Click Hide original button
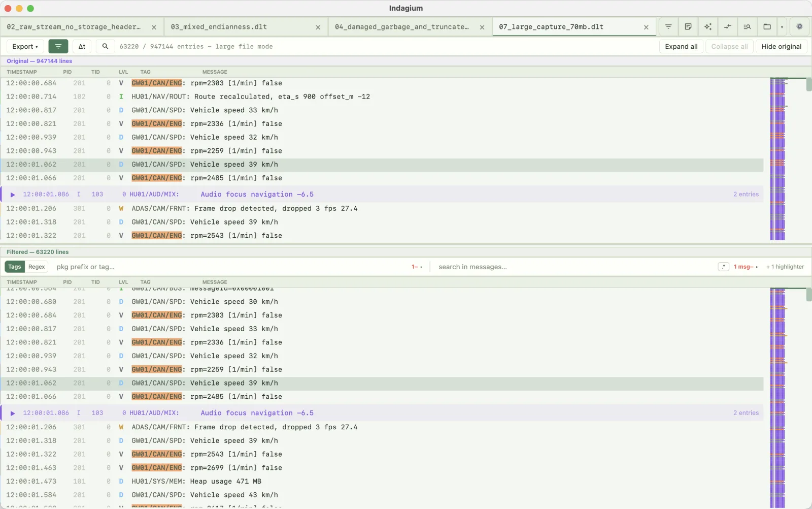Image resolution: width=812 pixels, height=509 pixels. pos(781,46)
